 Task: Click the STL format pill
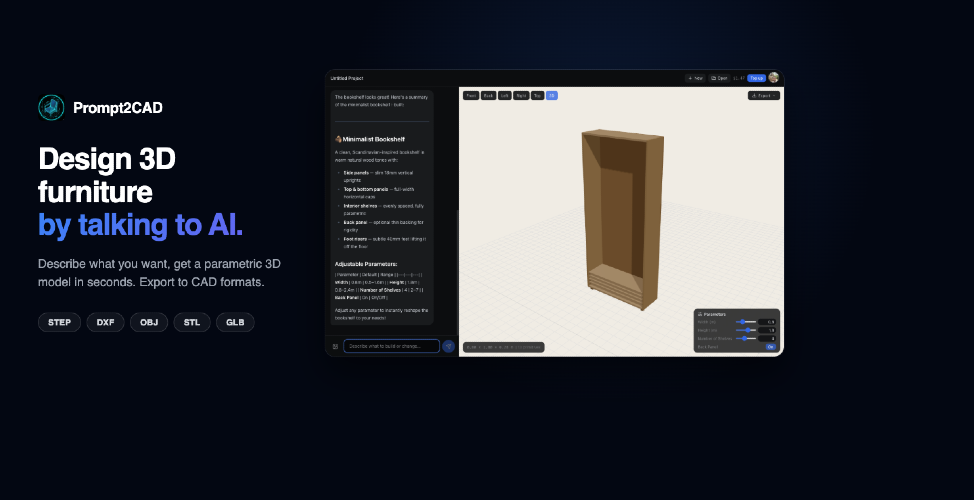click(192, 322)
